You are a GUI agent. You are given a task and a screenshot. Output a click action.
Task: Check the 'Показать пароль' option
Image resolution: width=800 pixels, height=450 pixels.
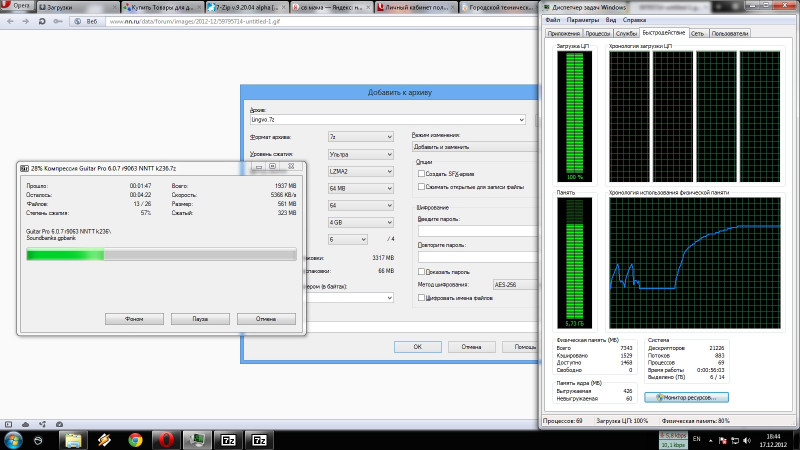tap(421, 271)
